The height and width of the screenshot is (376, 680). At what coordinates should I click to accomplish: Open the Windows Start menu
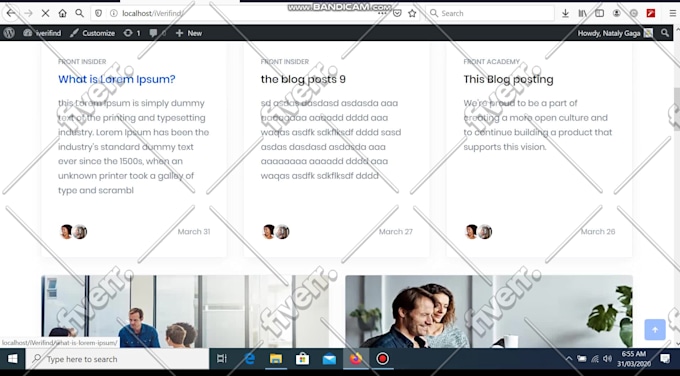click(13, 359)
